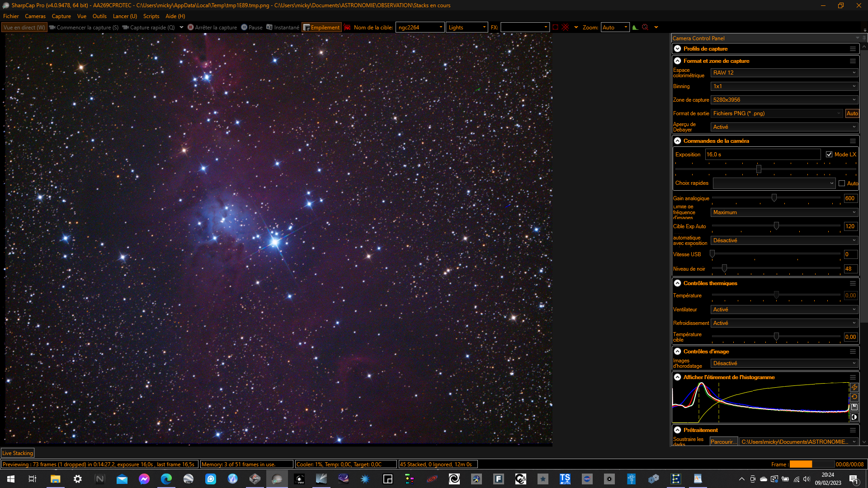This screenshot has width=868, height=488.
Task: Collapse Commandes de la caméra section
Action: 677,141
